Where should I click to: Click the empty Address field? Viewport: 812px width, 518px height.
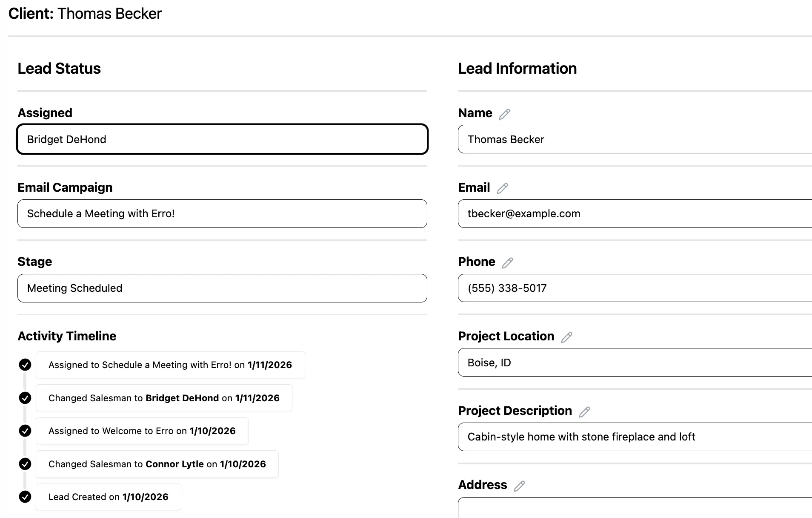[634, 509]
